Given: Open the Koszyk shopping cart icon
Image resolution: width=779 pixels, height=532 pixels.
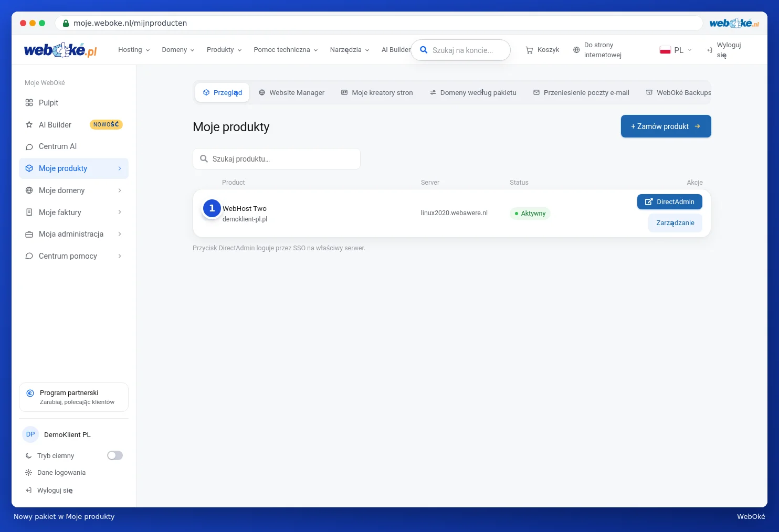Looking at the screenshot, I should (x=529, y=50).
